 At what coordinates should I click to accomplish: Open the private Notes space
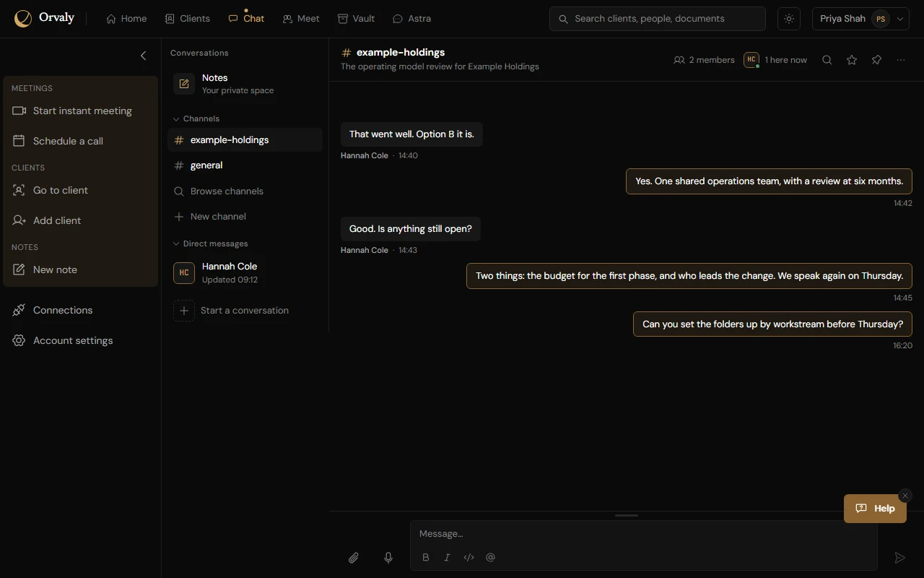coord(245,84)
